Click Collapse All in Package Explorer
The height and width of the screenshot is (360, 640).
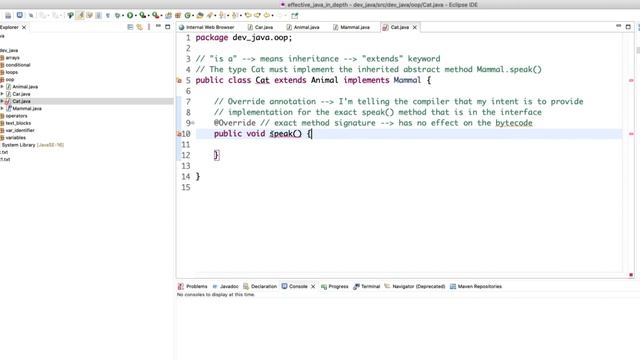click(130, 27)
